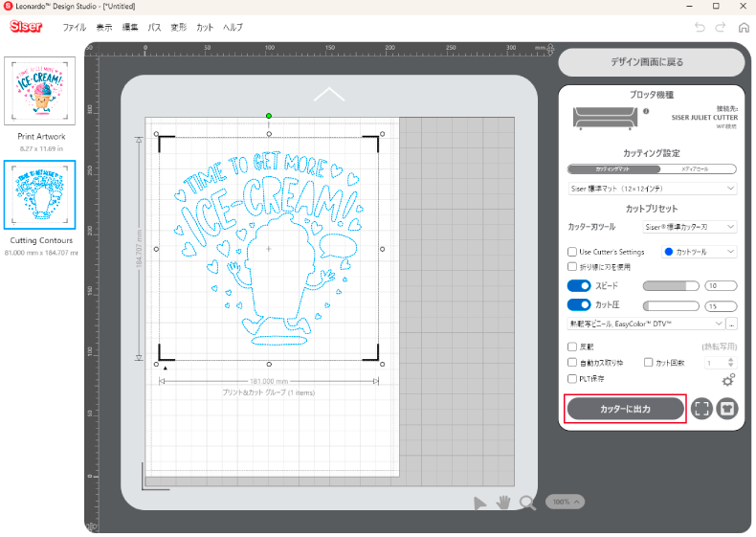
Task: Open the 編集 menu
Action: point(130,28)
